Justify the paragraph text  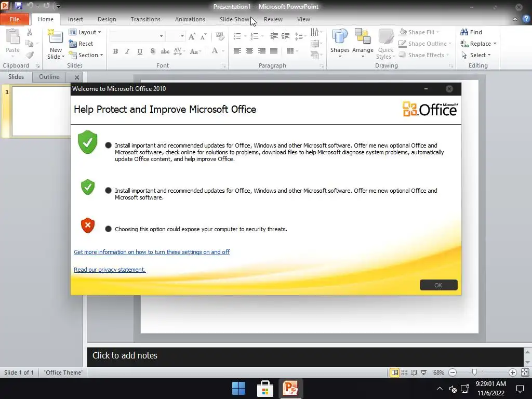(x=274, y=51)
